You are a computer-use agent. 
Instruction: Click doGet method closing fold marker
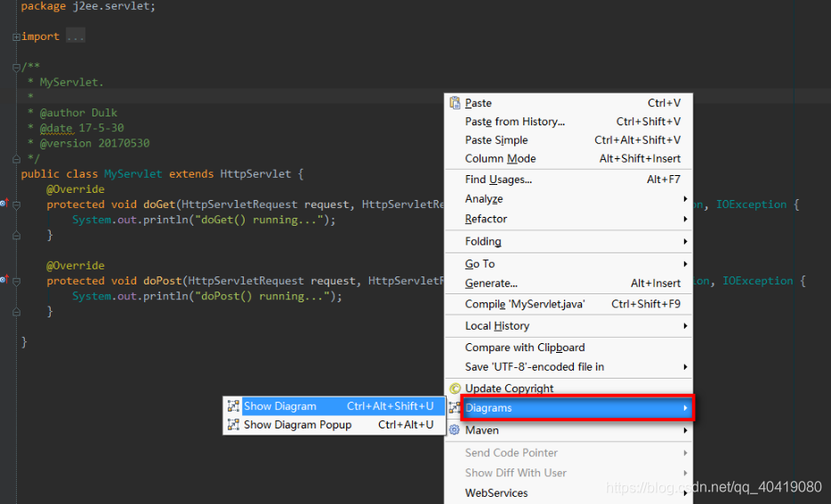(x=16, y=236)
